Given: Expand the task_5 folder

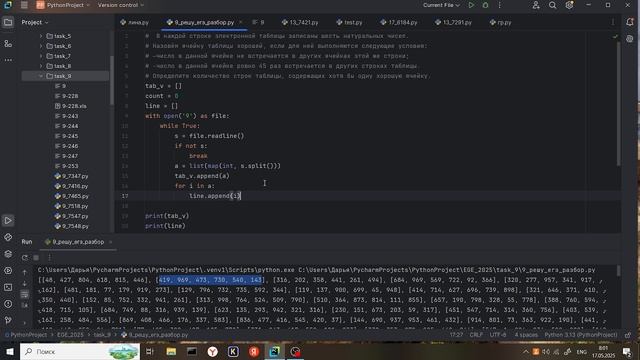Looking at the screenshot, I should pyautogui.click(x=41, y=36).
